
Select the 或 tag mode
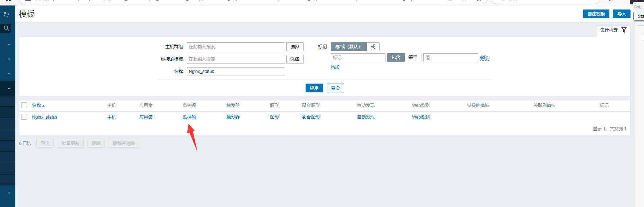(373, 47)
